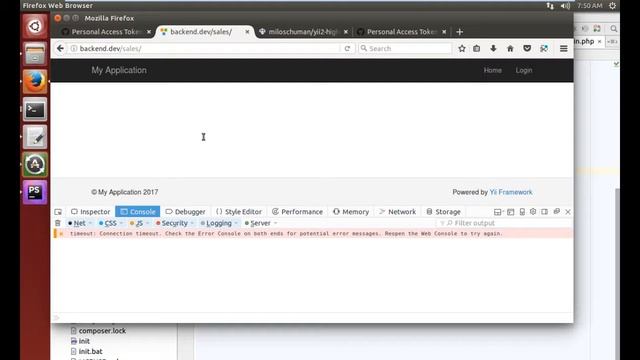Open the Memory devtools tab
640x360 pixels.
click(x=351, y=211)
